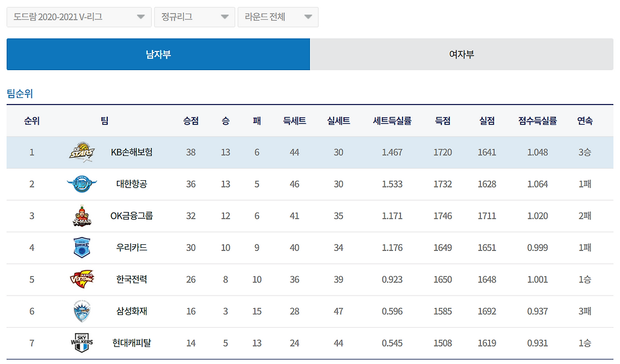Screen dimensions: 620x364
Task: Click the 득점 column header
Action: [x=443, y=121]
